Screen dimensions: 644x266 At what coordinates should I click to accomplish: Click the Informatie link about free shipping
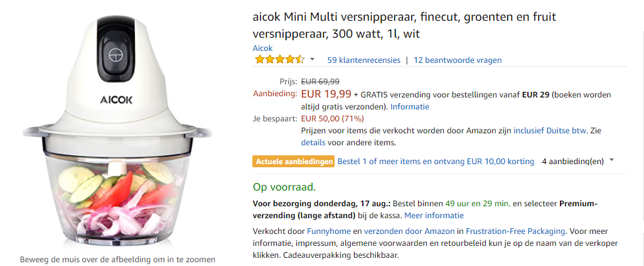click(409, 106)
